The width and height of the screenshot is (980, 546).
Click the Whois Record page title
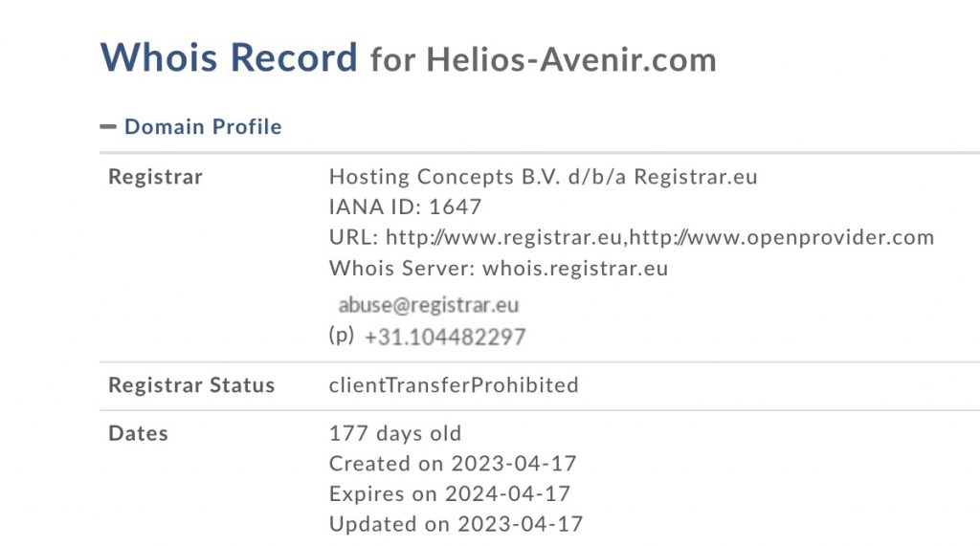tap(229, 58)
